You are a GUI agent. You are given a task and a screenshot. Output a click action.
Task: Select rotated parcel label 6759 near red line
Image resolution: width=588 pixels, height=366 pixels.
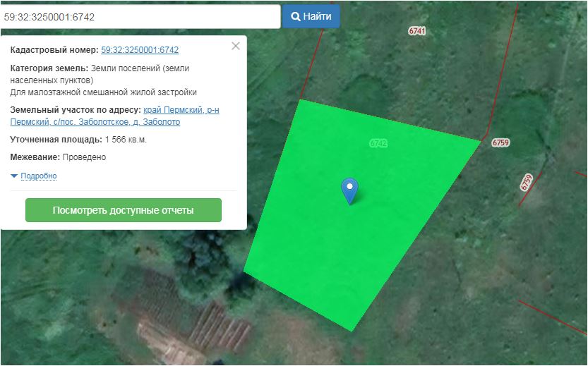click(x=527, y=182)
